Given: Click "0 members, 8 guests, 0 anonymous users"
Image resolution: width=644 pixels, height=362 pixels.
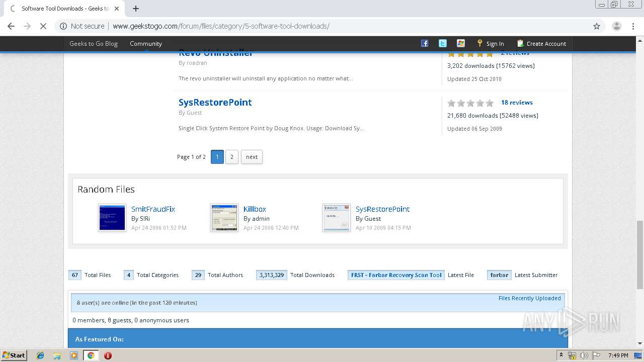Looking at the screenshot, I should 131,320.
